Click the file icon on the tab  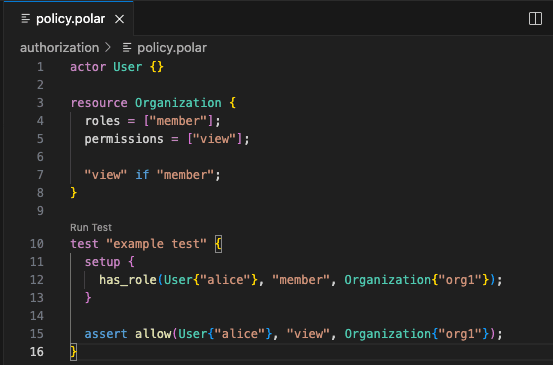[x=25, y=19]
